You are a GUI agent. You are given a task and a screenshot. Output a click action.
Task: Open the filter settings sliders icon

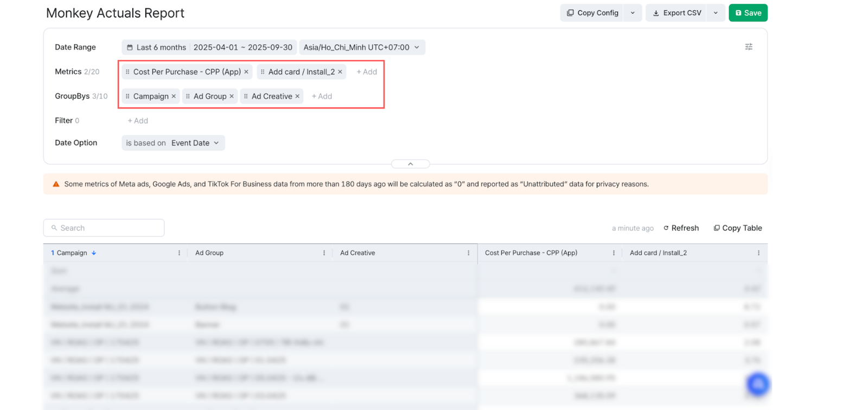click(749, 47)
